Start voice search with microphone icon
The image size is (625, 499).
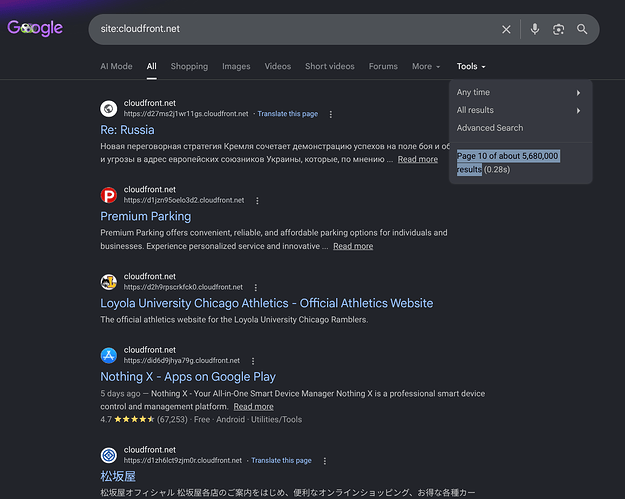(535, 29)
